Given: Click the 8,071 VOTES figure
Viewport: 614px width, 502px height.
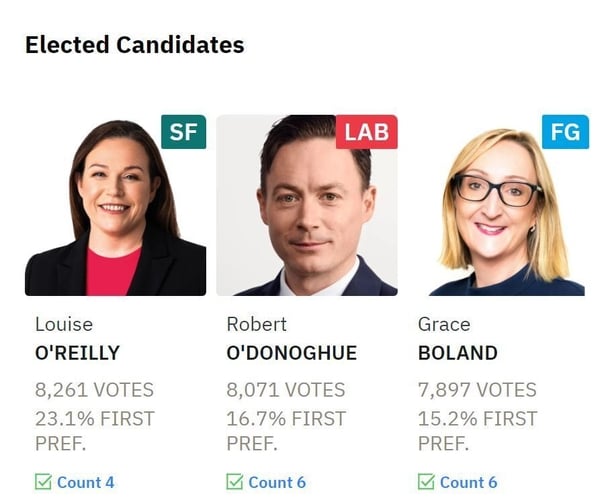Looking at the screenshot, I should tap(286, 390).
